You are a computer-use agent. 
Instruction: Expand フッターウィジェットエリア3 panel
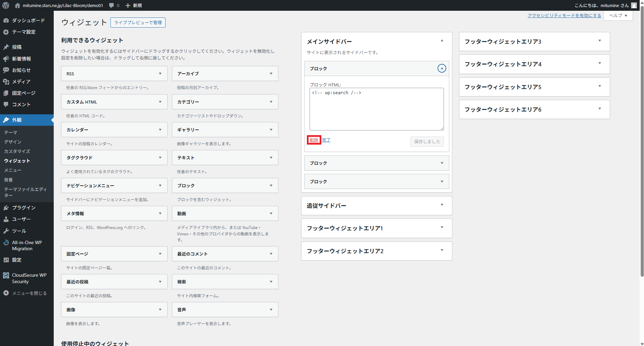599,41
